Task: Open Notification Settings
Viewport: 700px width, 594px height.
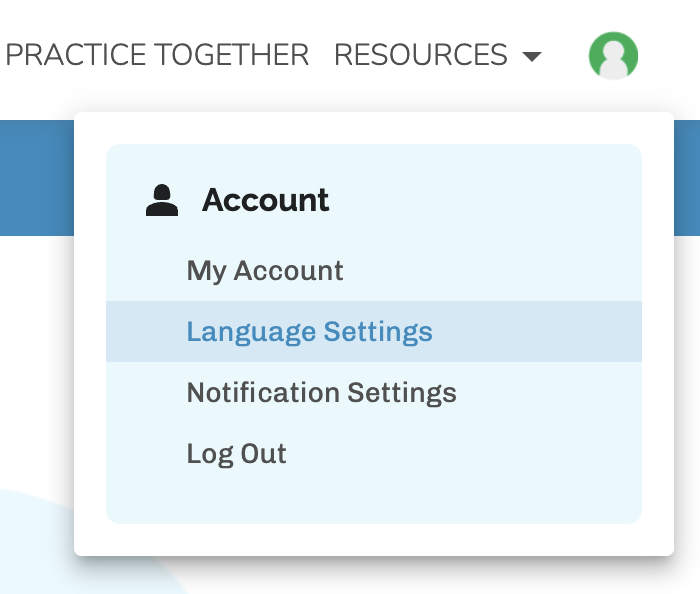Action: [321, 393]
